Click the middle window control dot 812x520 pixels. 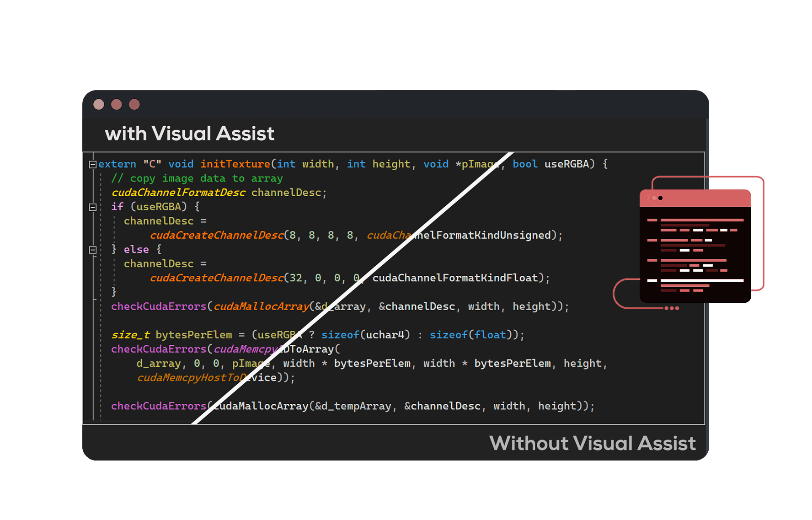[116, 104]
